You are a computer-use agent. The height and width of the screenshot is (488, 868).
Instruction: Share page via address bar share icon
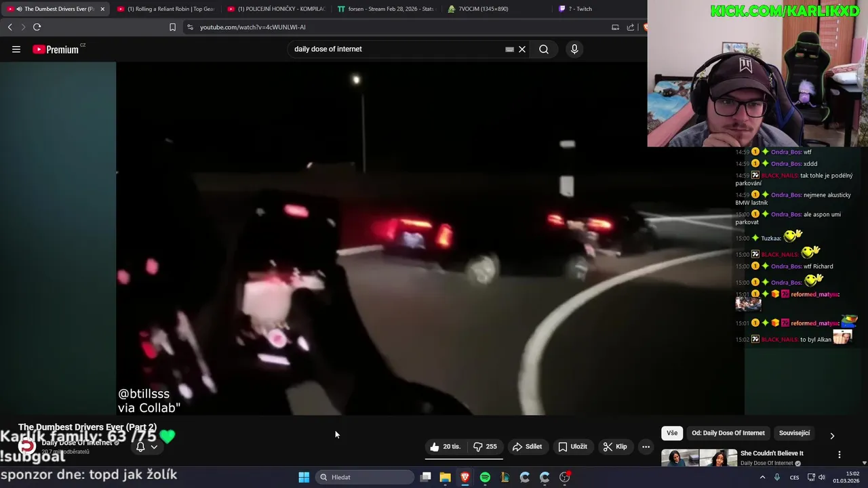[x=631, y=27]
